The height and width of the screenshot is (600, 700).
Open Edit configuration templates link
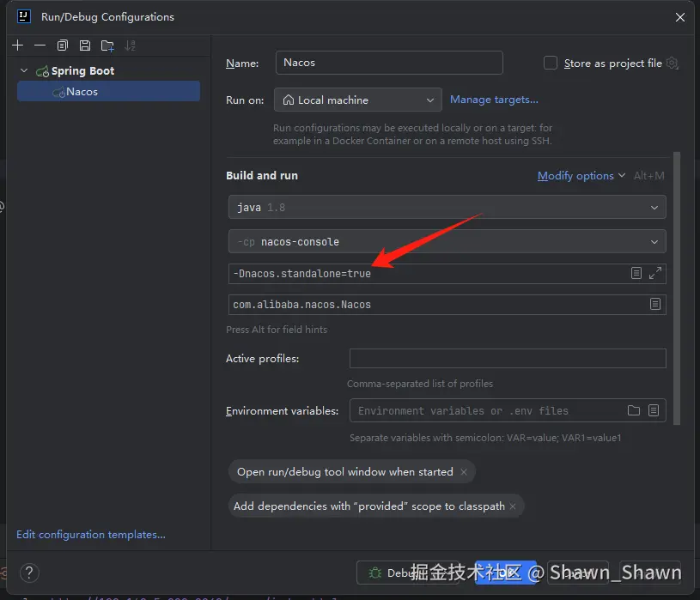click(x=91, y=535)
